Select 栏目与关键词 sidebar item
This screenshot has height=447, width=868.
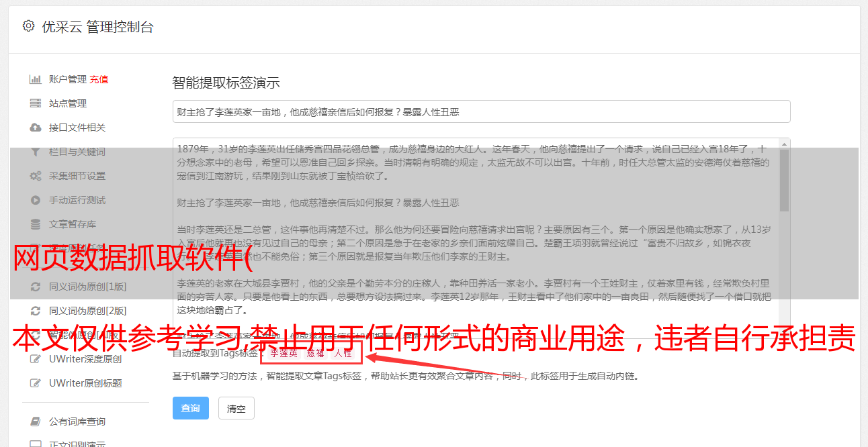point(77,152)
